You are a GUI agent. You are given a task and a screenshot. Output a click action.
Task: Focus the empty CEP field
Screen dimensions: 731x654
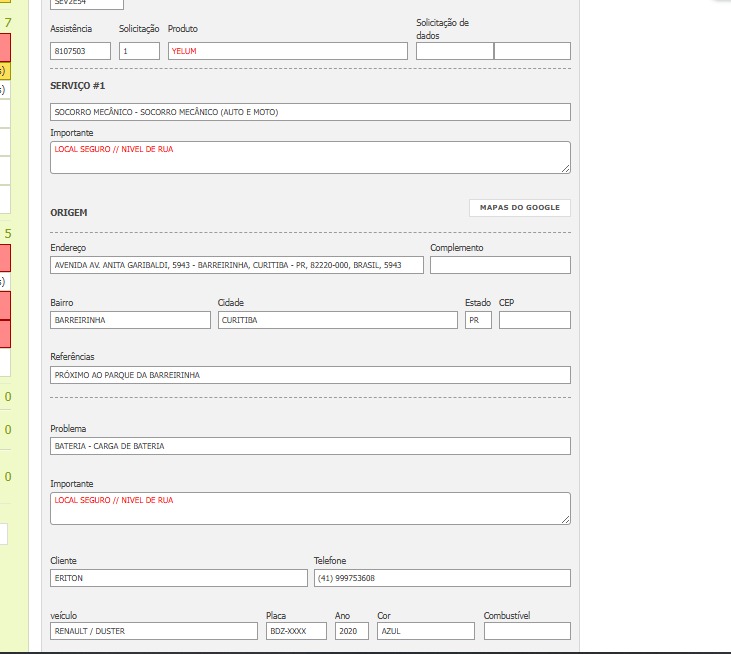(534, 320)
